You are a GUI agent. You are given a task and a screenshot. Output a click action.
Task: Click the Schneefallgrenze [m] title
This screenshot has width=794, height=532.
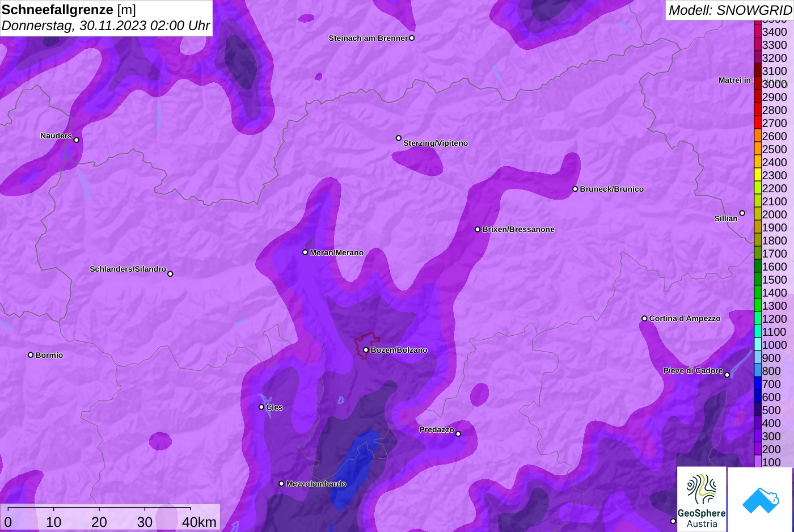(x=69, y=10)
